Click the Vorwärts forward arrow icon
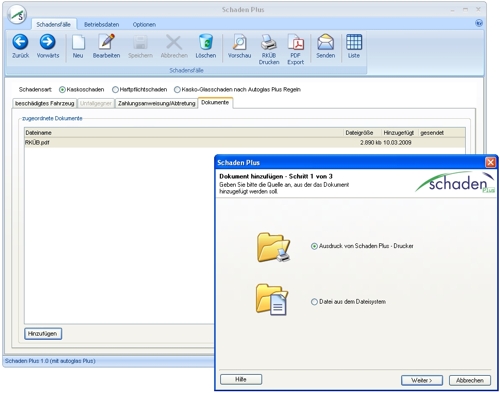This screenshot has height=393, width=500. pos(48,42)
